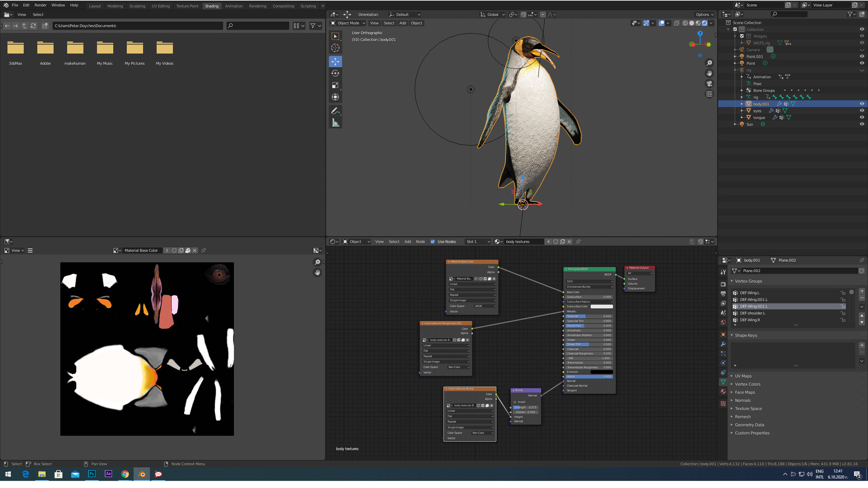The image size is (868, 488).
Task: Click the viewport Options button
Action: coord(704,14)
